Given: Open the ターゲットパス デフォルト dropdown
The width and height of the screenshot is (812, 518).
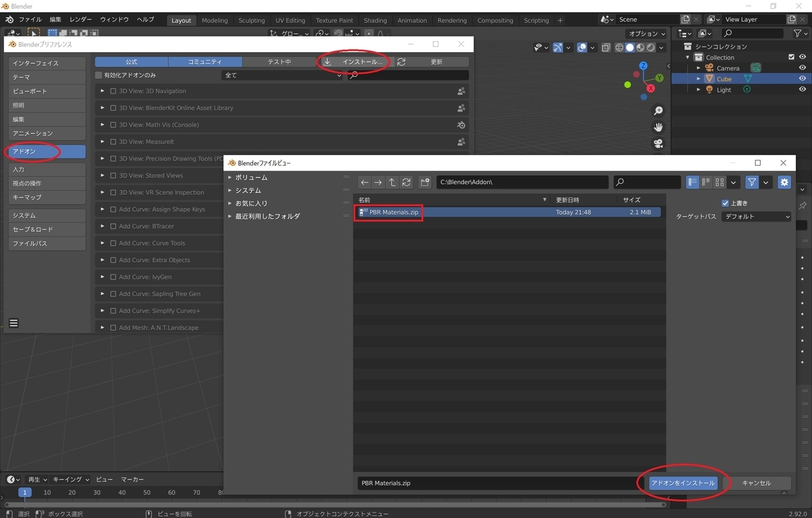Looking at the screenshot, I should pyautogui.click(x=756, y=216).
